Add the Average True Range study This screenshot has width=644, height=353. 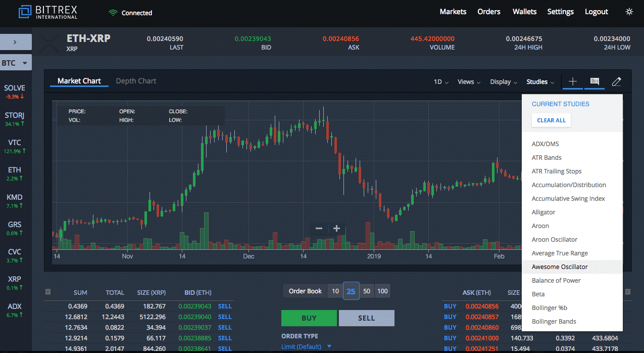572,253
